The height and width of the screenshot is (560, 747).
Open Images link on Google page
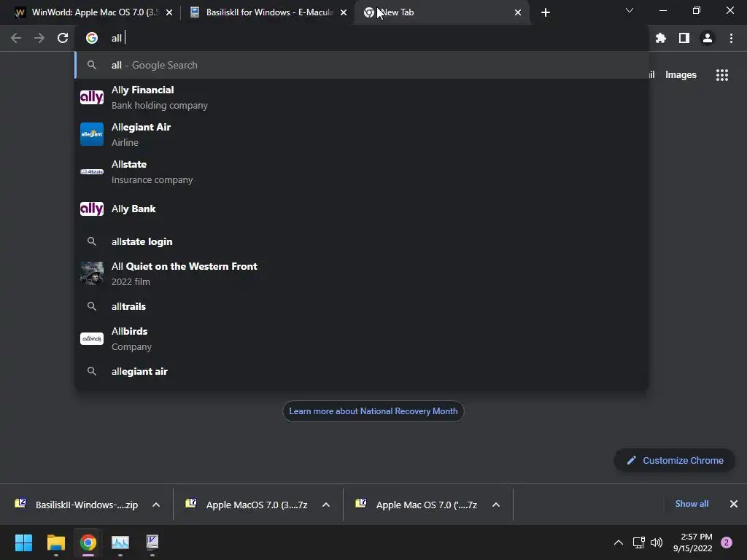681,75
